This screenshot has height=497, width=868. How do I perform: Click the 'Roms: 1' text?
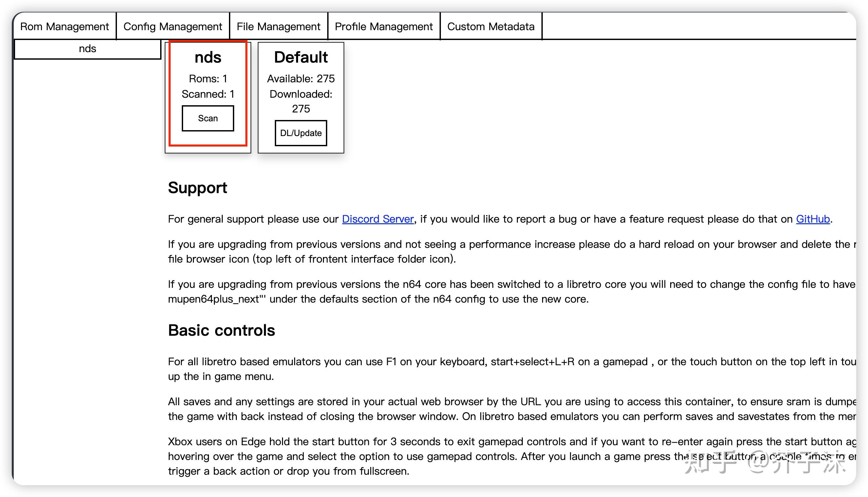[x=208, y=78]
